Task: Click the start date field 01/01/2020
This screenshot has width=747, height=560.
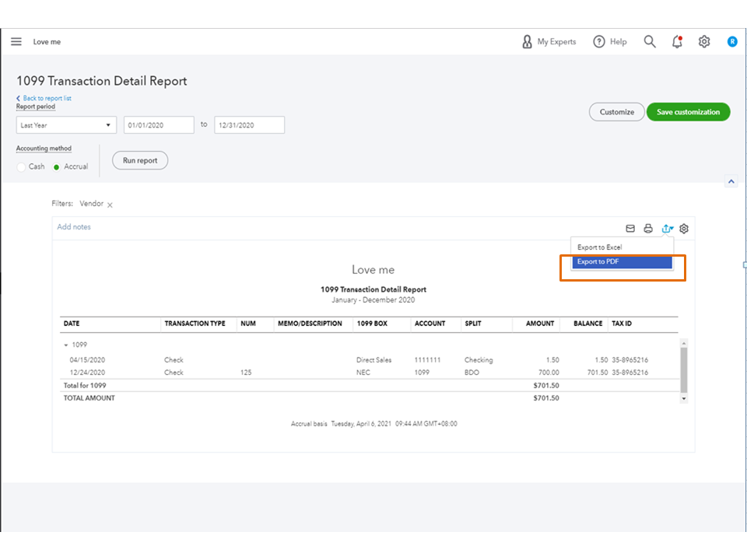Action: pyautogui.click(x=159, y=125)
